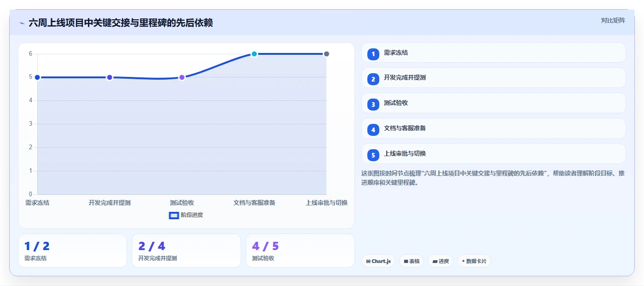Click the 文档与客服准备 cyan data point
The height and width of the screenshot is (286, 644).
click(x=254, y=54)
